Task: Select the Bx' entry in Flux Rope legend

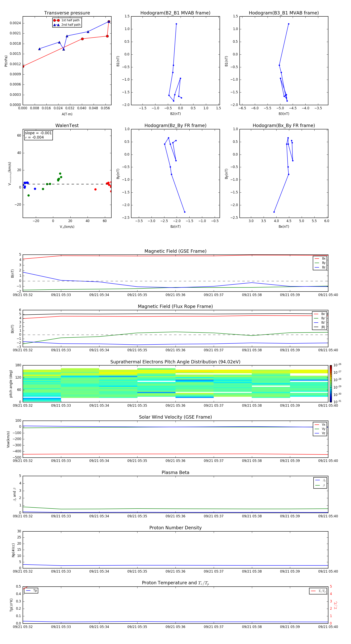Action: click(x=320, y=314)
